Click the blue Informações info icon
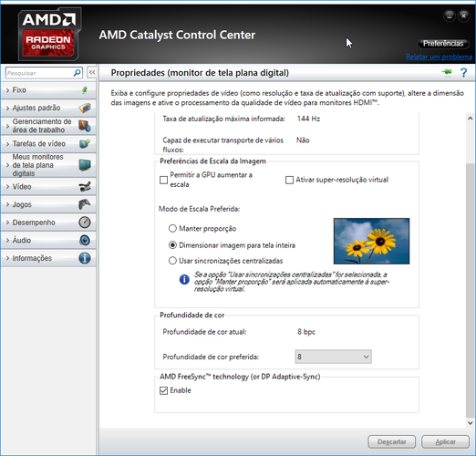Viewport: 476px width, 456px height. pos(85,258)
